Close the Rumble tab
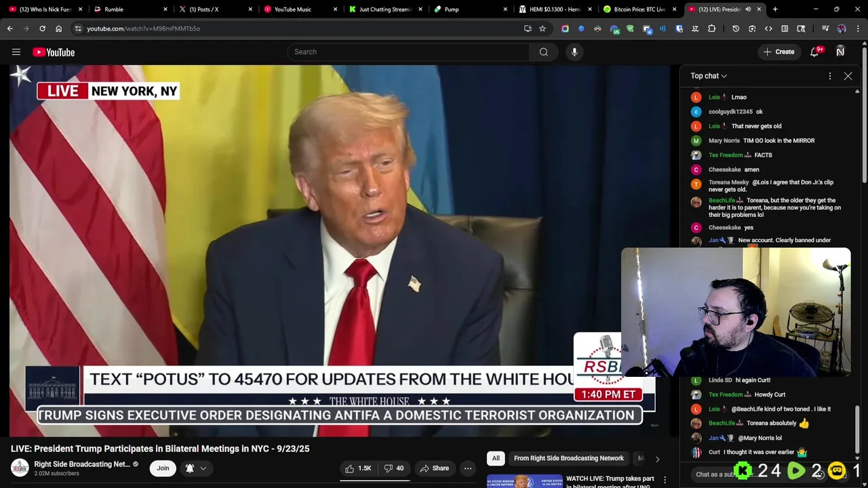The image size is (868, 488). click(165, 9)
